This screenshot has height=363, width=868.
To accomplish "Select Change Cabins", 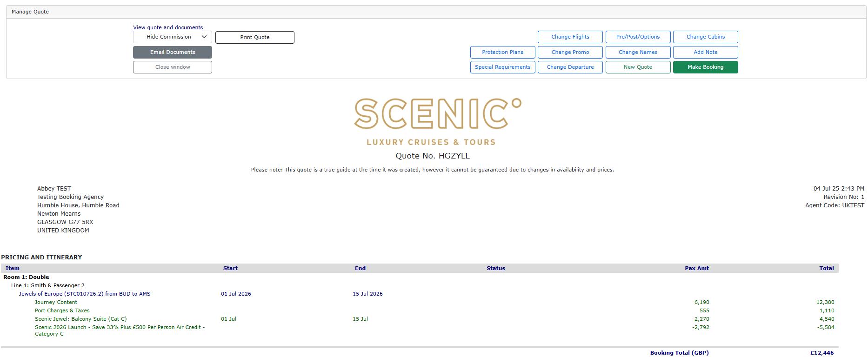I will tap(706, 37).
